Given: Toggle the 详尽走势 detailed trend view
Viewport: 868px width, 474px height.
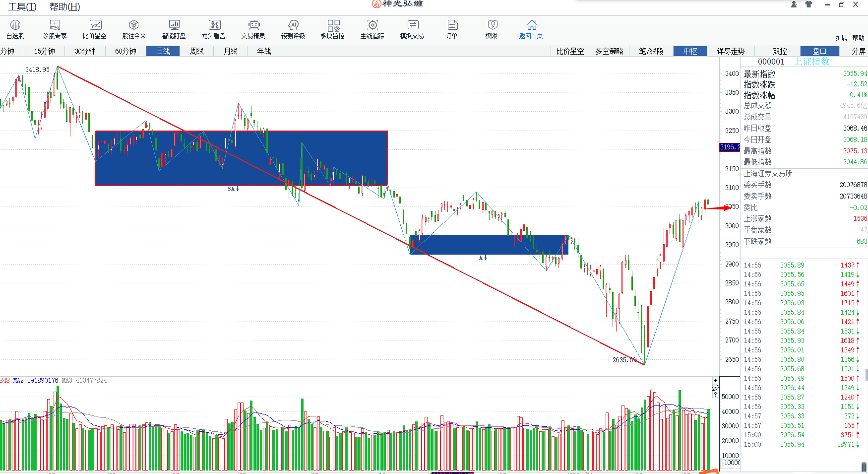Looking at the screenshot, I should (x=731, y=51).
